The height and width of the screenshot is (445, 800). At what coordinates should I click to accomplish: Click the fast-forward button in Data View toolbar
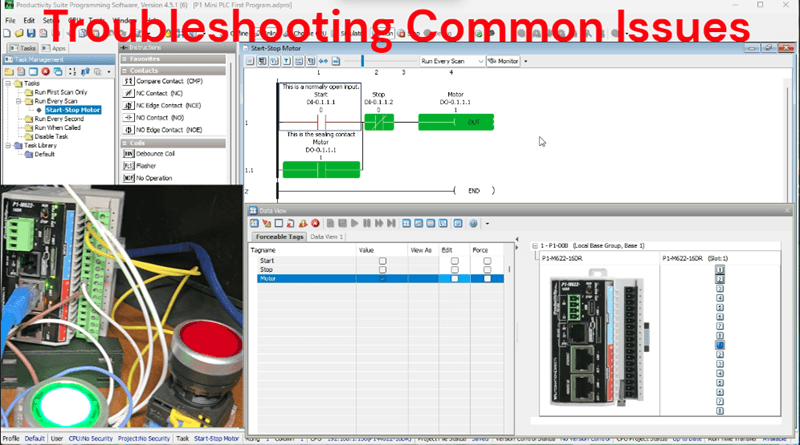[379, 224]
